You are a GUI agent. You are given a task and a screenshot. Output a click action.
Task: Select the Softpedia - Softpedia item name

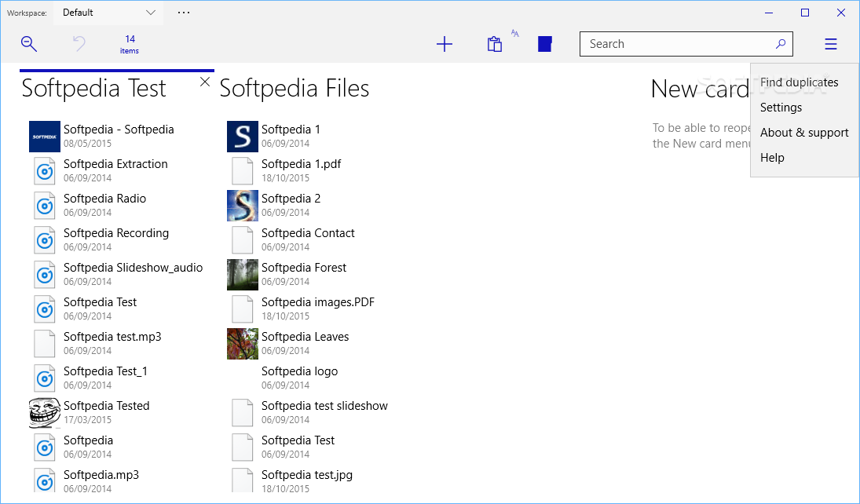(x=119, y=130)
